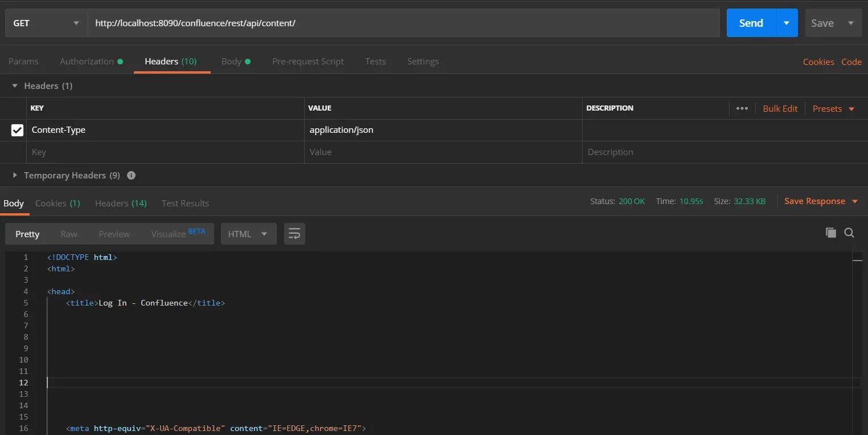The width and height of the screenshot is (868, 435).
Task: Click the response scrollbar thumb
Action: 857,260
